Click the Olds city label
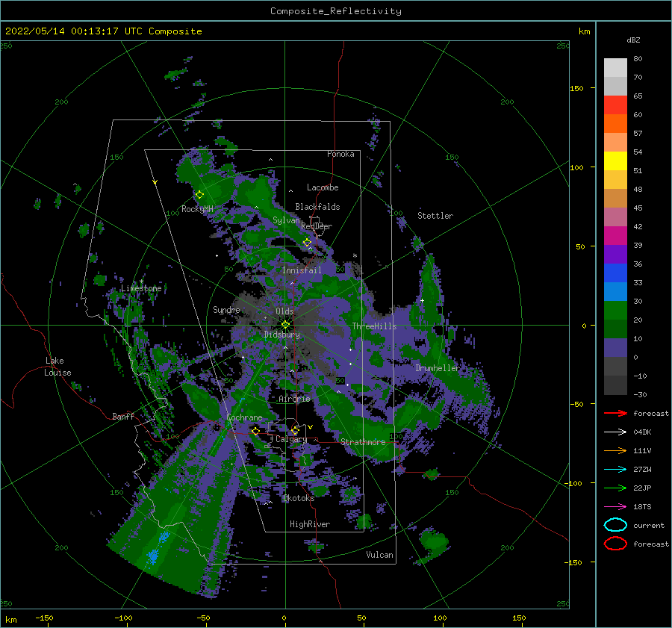 click(x=284, y=311)
